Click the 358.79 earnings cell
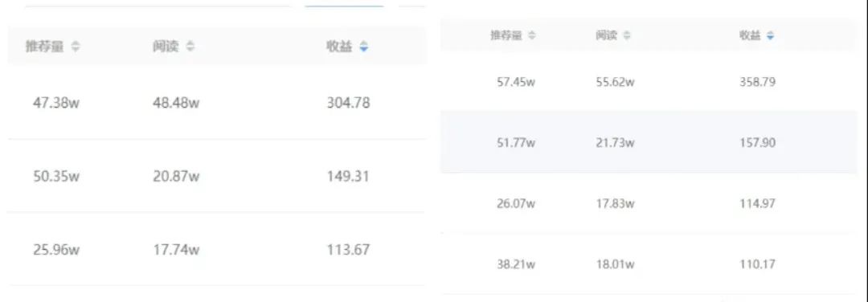 coord(757,82)
